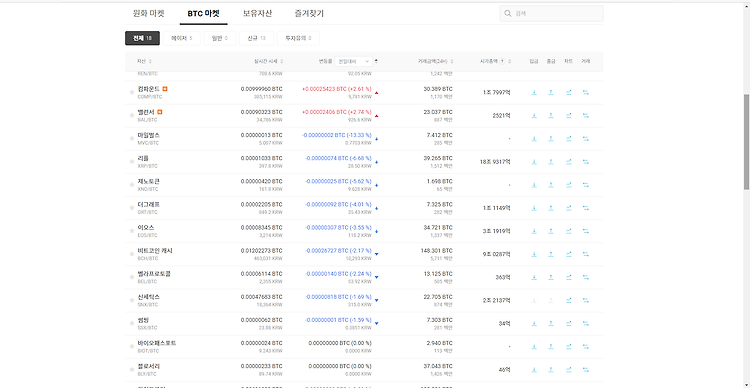The height and width of the screenshot is (388, 750).
Task: Open the chart for BAL/BTC
Action: 568,115
